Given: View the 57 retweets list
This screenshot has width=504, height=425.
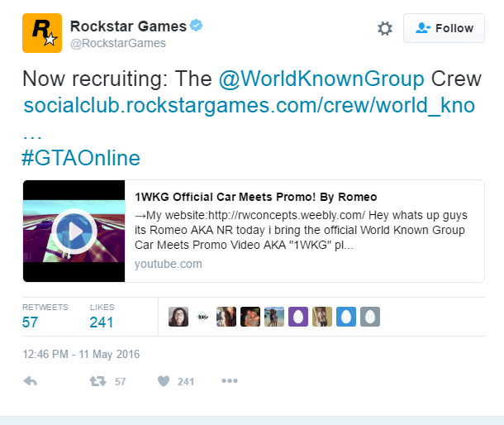Looking at the screenshot, I should [x=30, y=322].
